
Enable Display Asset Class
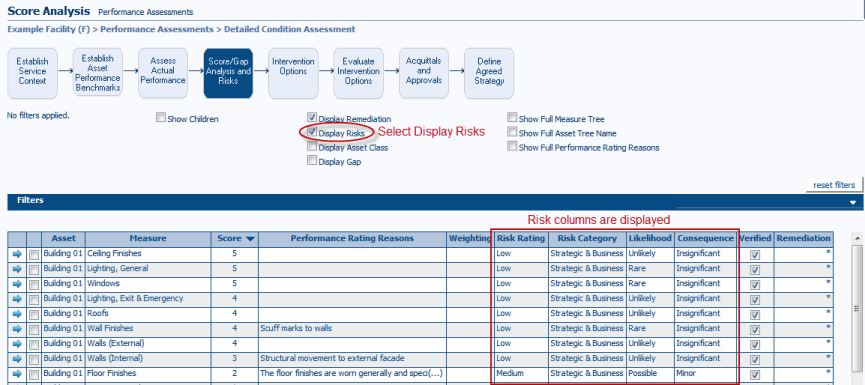click(x=312, y=147)
